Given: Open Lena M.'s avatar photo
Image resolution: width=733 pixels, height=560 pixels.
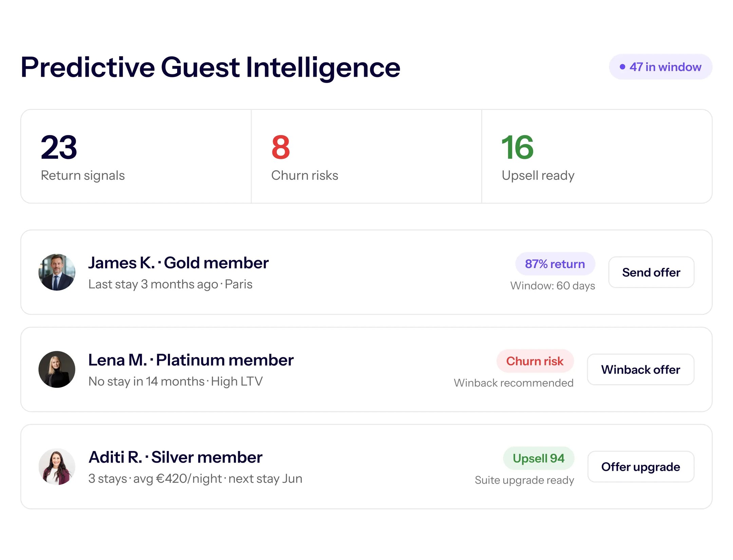Looking at the screenshot, I should point(57,369).
